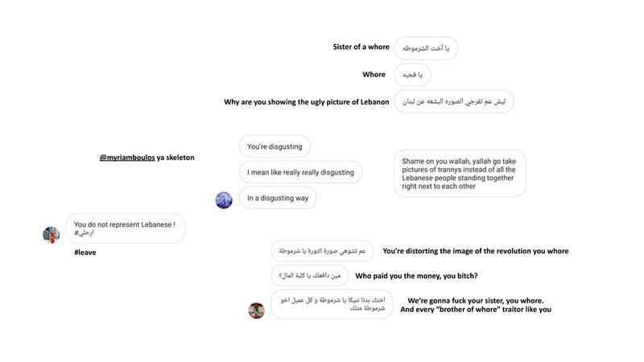Select the "Why are you showing the ugly picture" caption
This screenshot has height=362, width=644.
[x=307, y=102]
